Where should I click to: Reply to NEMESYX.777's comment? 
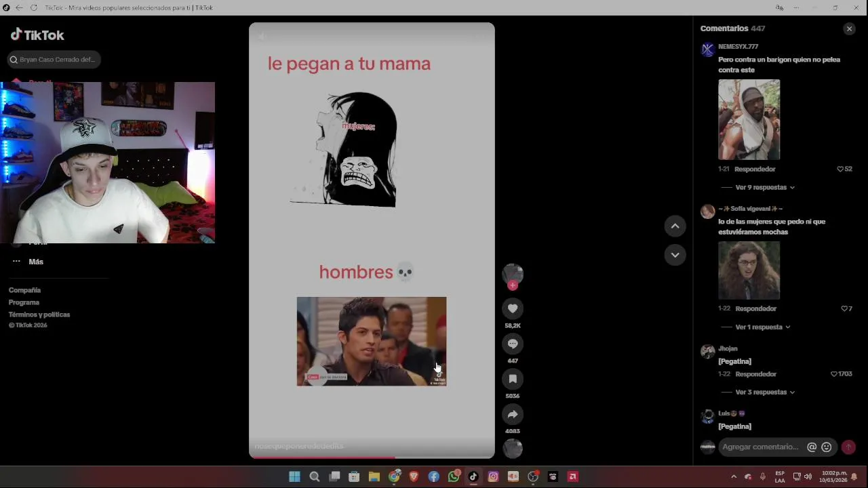755,169
